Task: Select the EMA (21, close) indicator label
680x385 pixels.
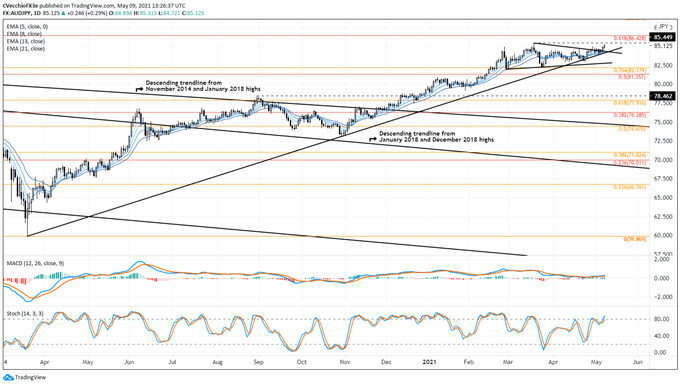Action: click(x=26, y=49)
